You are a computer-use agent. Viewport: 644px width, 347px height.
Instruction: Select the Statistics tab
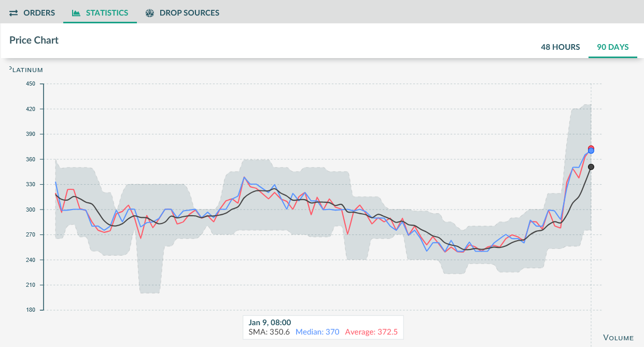pyautogui.click(x=100, y=12)
